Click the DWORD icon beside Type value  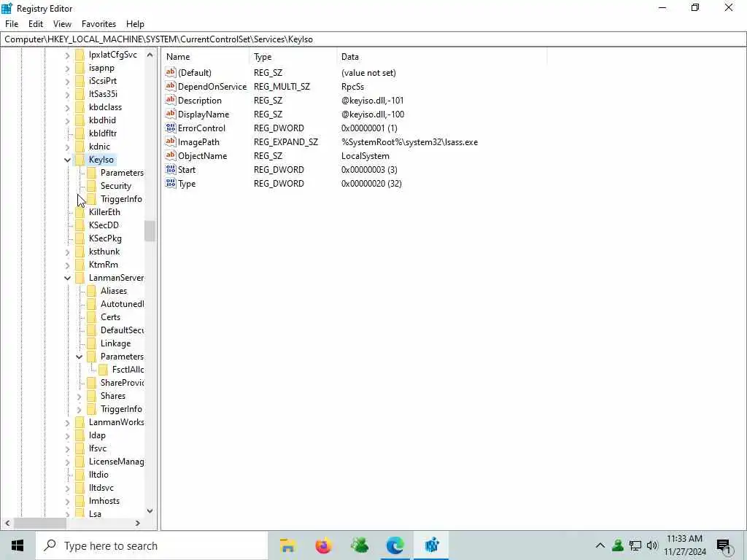pos(171,183)
